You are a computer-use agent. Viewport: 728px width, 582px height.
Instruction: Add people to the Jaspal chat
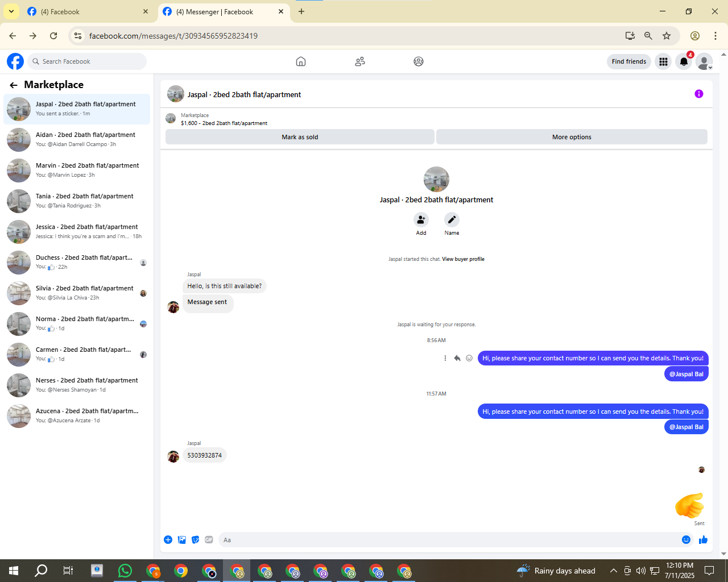(421, 220)
